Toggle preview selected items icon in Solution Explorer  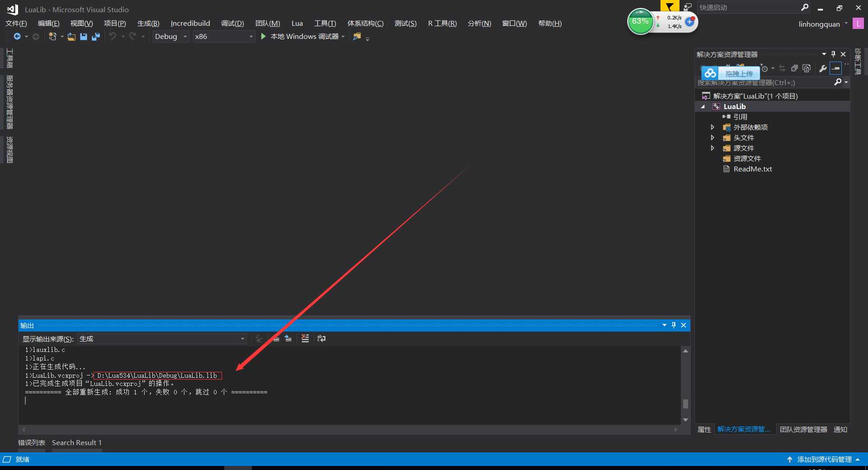[835, 68]
